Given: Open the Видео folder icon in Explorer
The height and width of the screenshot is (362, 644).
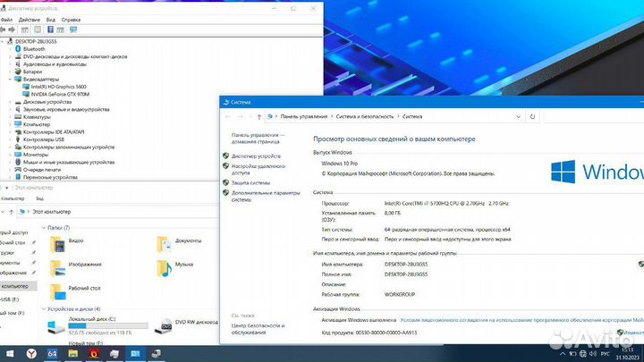Looking at the screenshot, I should coord(57,245).
